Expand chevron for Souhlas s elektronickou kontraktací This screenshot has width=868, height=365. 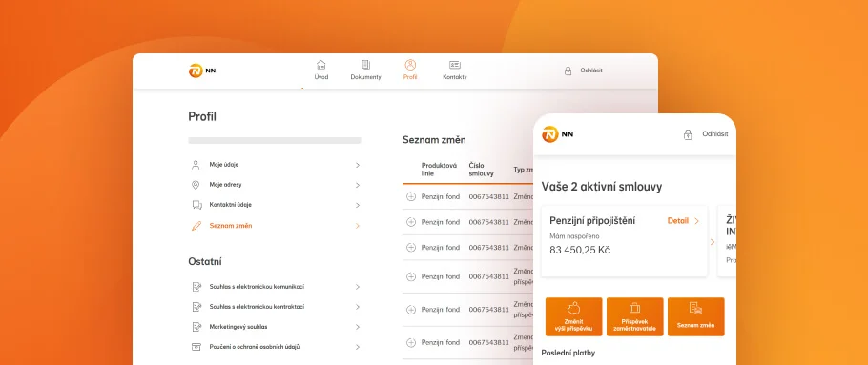click(358, 307)
